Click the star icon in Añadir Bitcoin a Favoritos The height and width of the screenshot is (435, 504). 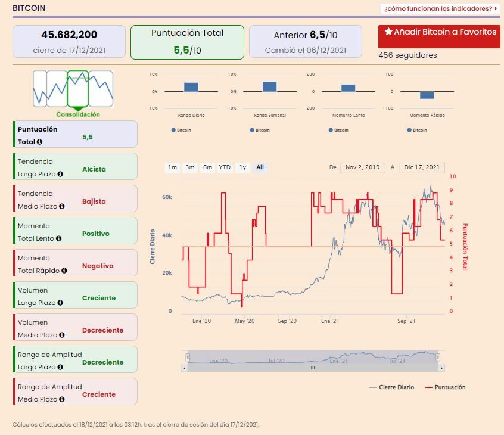pos(388,32)
